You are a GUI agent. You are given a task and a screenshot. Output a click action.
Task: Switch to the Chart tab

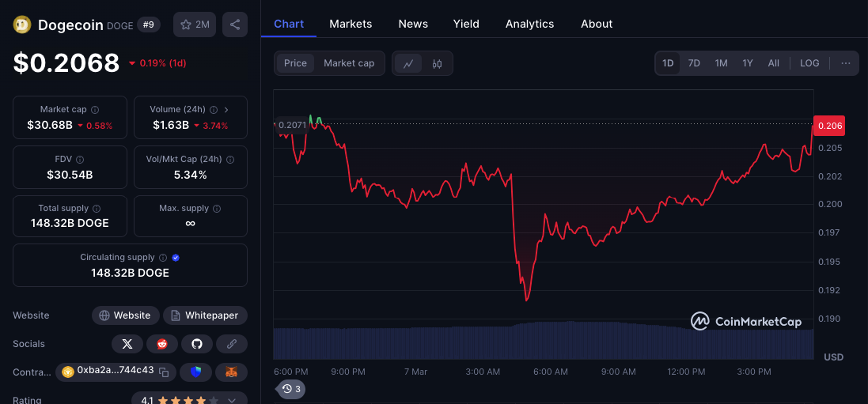pyautogui.click(x=289, y=24)
